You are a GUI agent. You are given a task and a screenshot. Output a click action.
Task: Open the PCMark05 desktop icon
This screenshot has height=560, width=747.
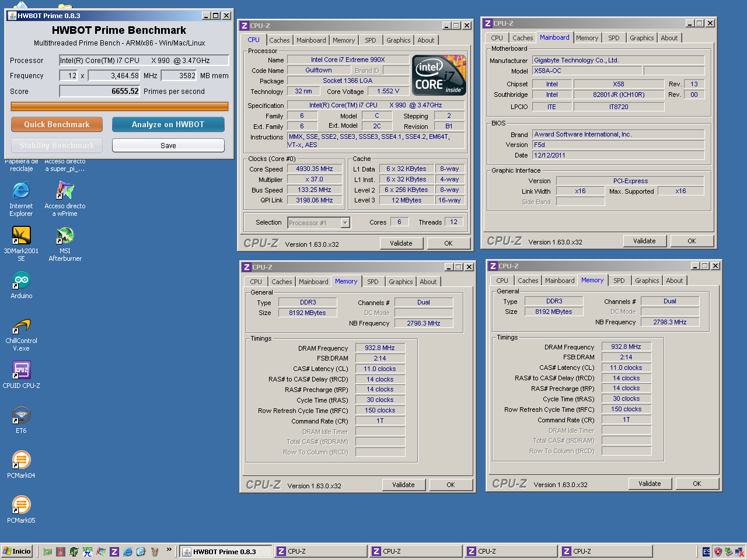coord(21,510)
